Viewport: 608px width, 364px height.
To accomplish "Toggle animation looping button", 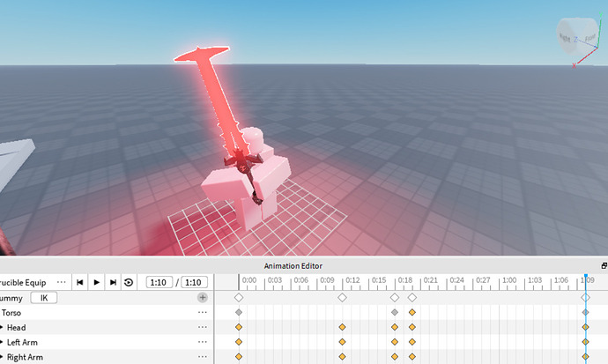I will [129, 282].
